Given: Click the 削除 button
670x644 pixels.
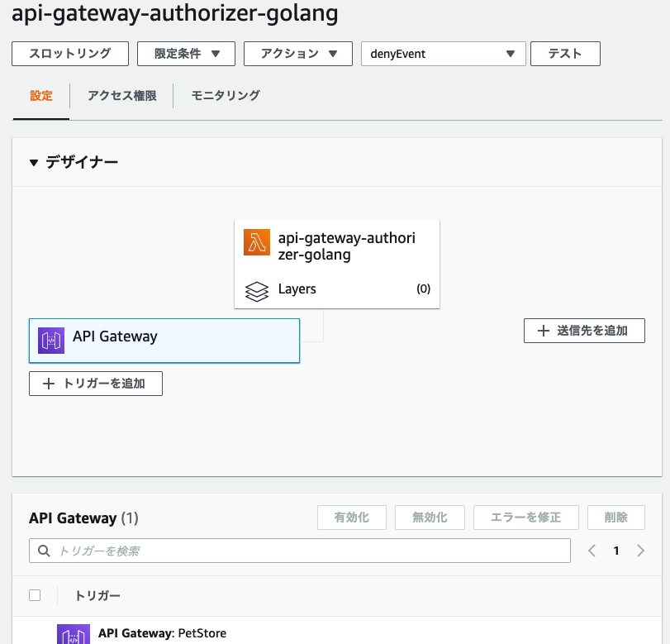Looking at the screenshot, I should [x=616, y=518].
